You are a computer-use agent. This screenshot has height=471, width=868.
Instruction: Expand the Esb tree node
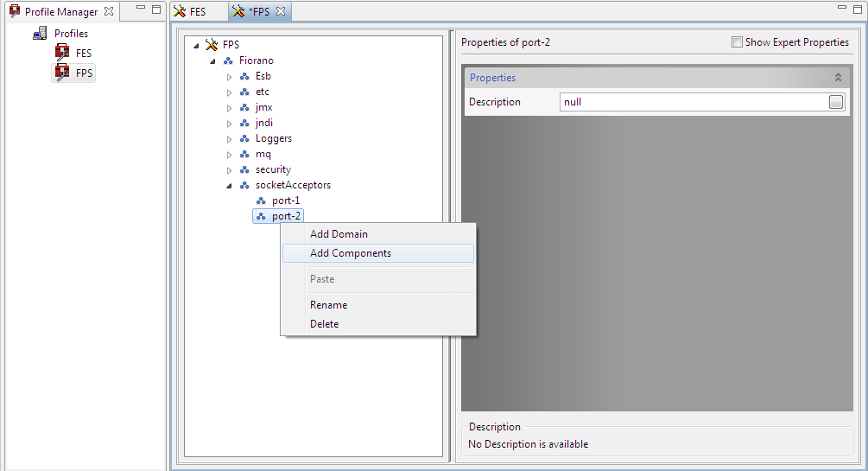pyautogui.click(x=230, y=77)
